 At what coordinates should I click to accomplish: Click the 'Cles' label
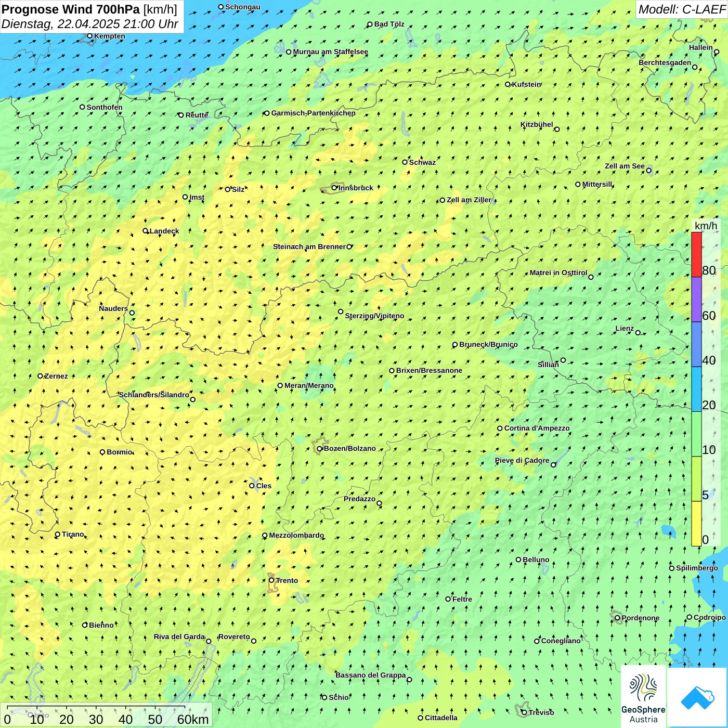(264, 486)
